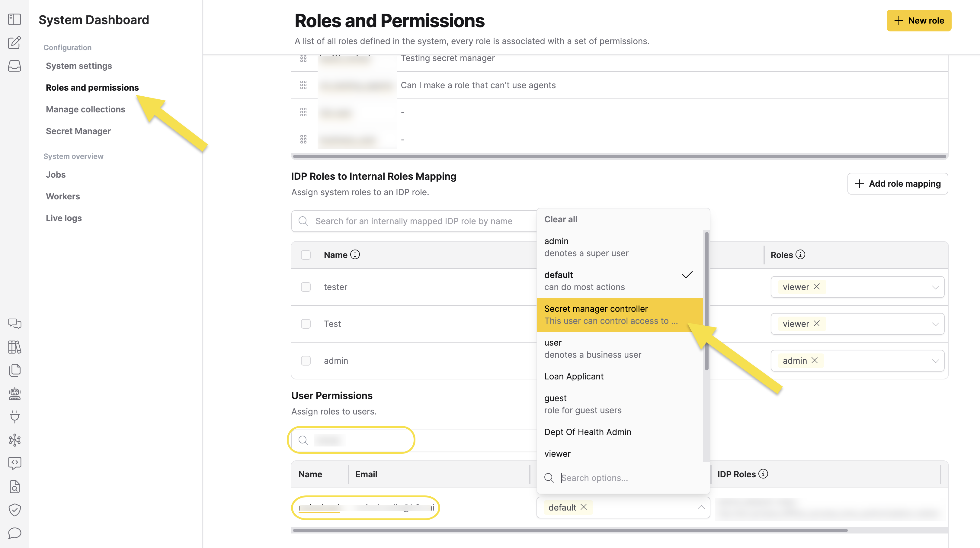This screenshot has height=548, width=980.
Task: Click the library books icon
Action: (x=14, y=347)
